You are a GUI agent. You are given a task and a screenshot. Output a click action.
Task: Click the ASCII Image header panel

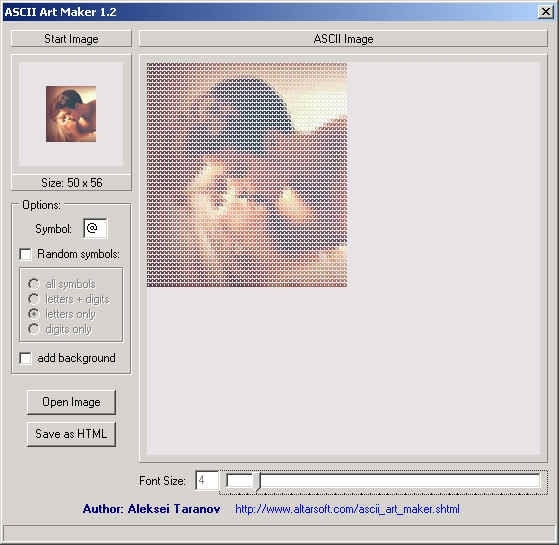[x=343, y=39]
